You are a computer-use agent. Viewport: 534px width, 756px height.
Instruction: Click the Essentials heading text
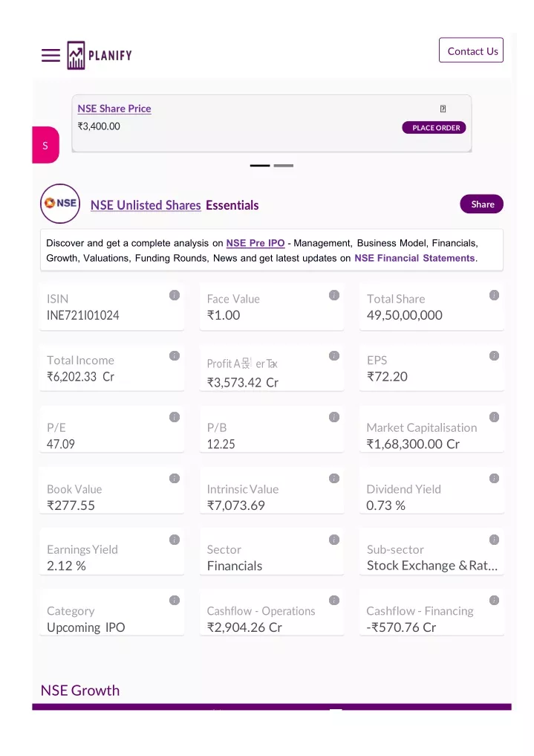click(x=232, y=205)
